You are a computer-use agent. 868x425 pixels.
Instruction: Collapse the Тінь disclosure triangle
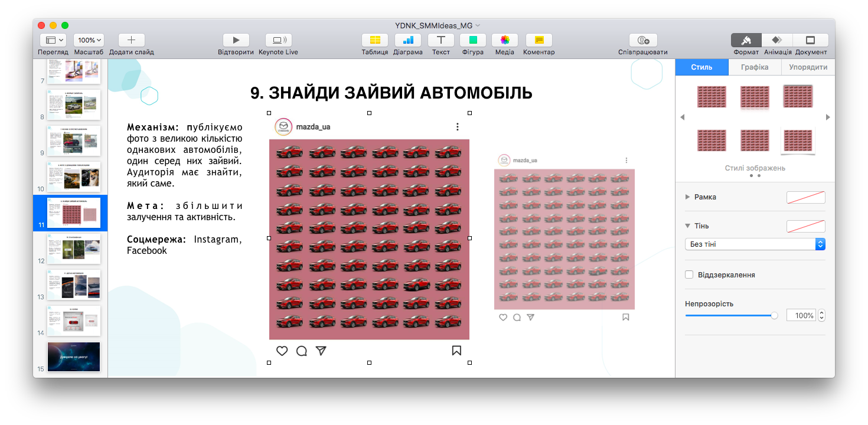point(687,225)
